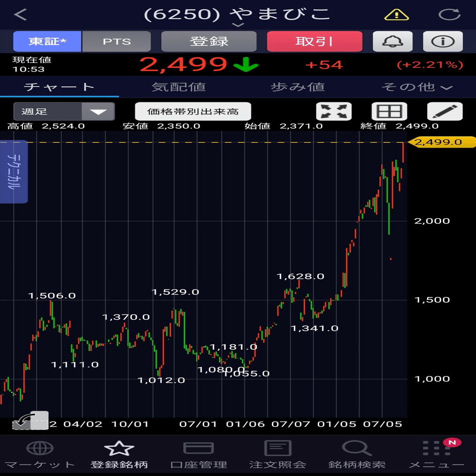Open the stock information icon
The width and height of the screenshot is (476, 476).
tap(443, 41)
